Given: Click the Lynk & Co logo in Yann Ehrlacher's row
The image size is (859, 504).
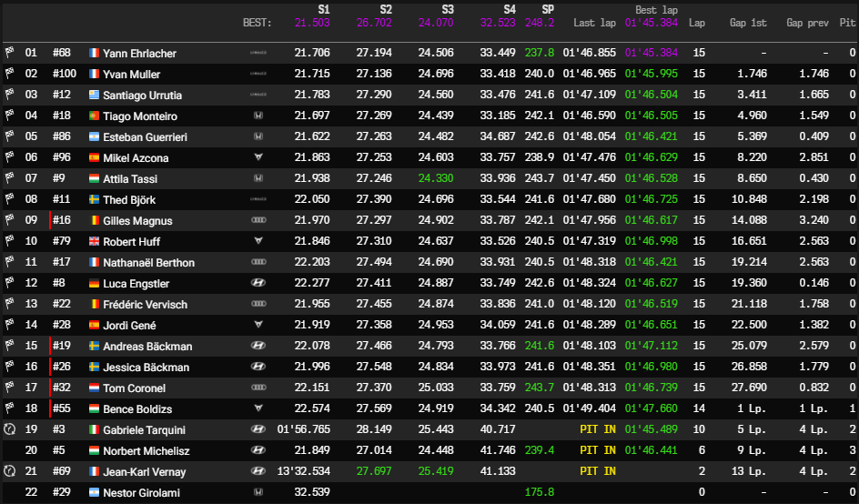Looking at the screenshot, I should tap(258, 53).
